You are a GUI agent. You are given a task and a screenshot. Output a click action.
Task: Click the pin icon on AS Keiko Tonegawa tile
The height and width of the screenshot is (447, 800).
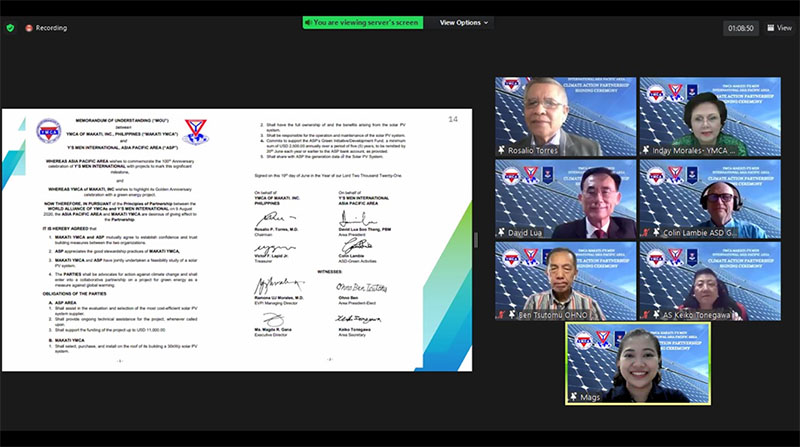coord(657,315)
